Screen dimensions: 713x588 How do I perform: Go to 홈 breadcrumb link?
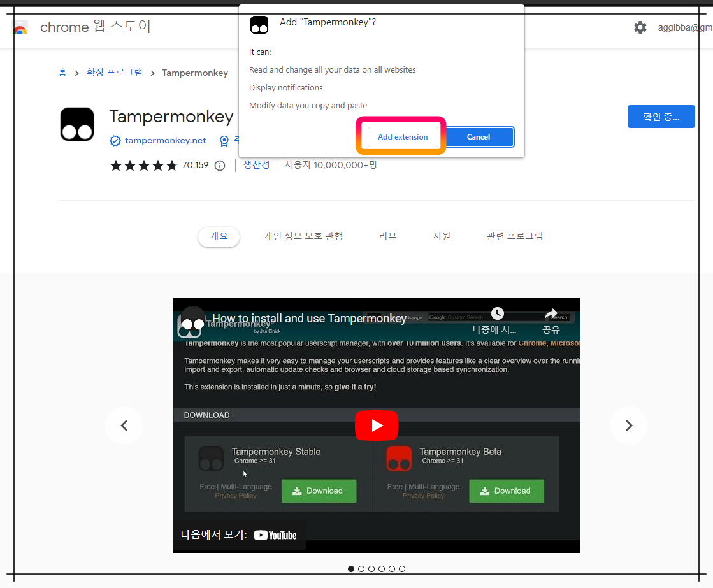62,73
